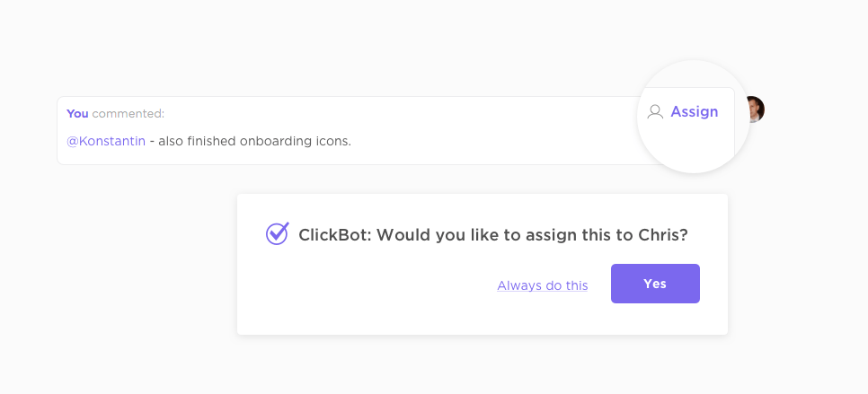Screen dimensions: 868x394
Task: Click the ClickBot checkmark logo icon
Action: tap(277, 234)
